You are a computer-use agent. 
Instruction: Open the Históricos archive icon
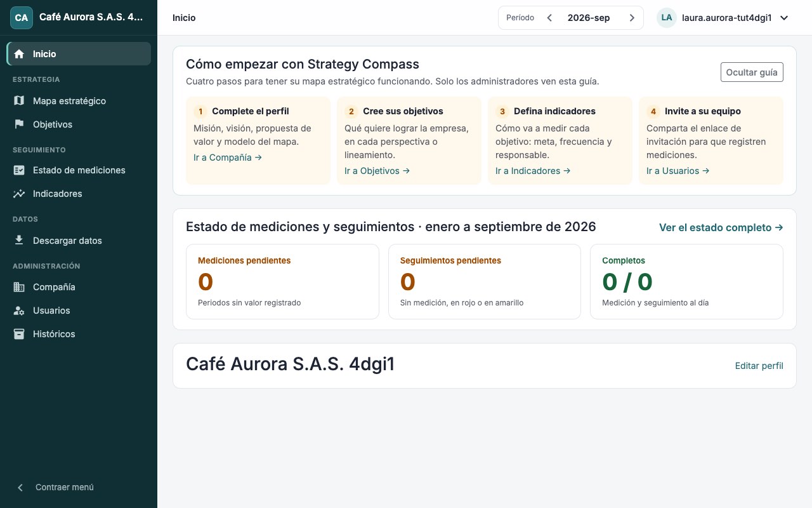(19, 334)
